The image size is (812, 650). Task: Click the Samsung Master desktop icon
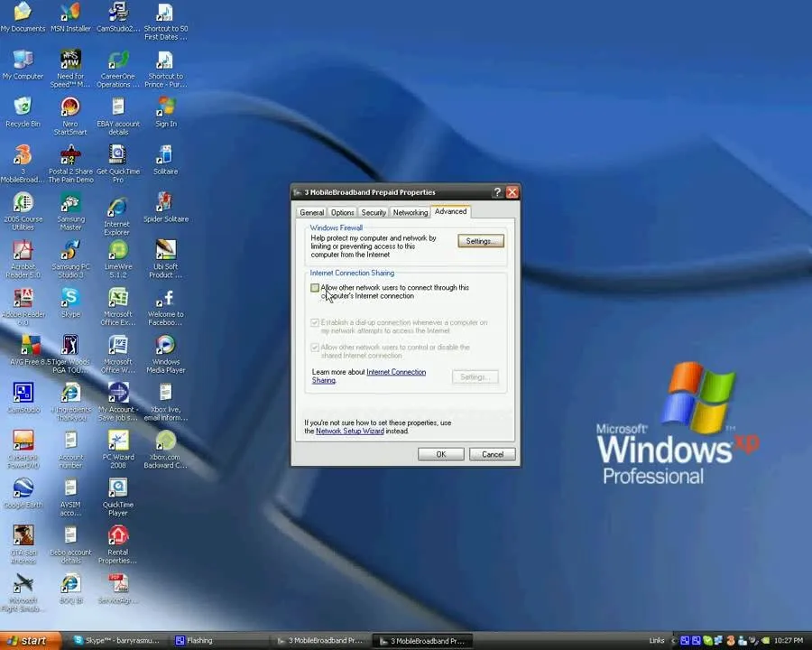point(70,211)
